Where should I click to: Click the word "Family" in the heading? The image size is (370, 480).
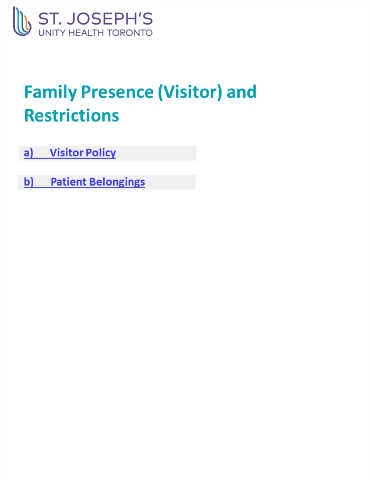coord(50,92)
